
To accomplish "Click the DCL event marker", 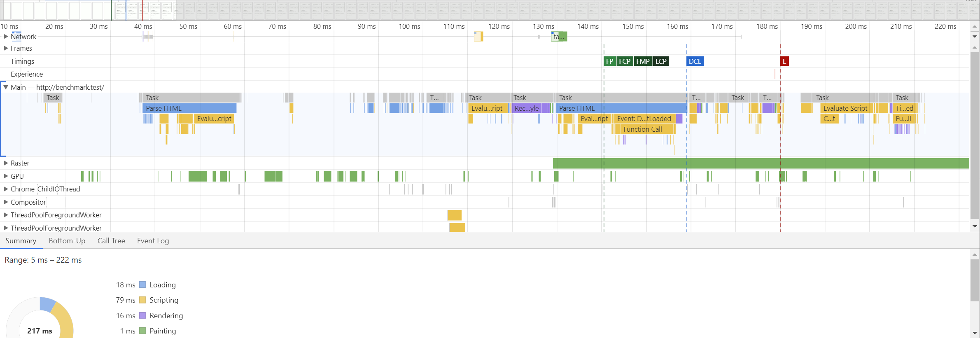I will tap(695, 61).
